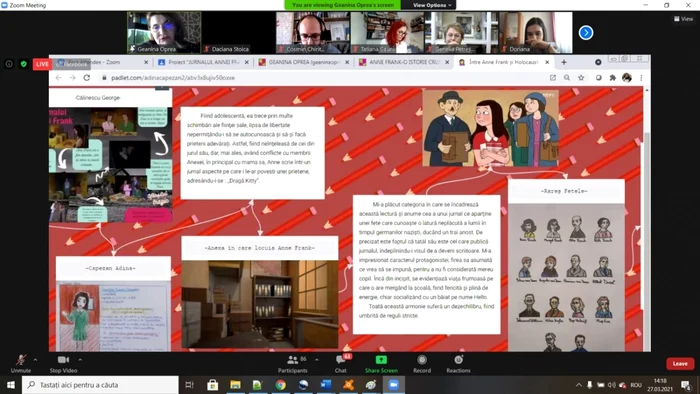Bookmark page with star icon
Viewport: 700px width, 394px height.
[x=581, y=78]
